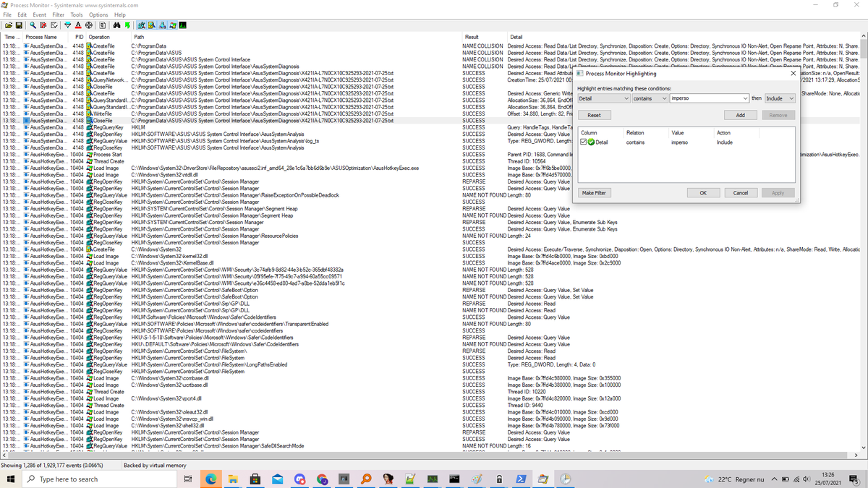Viewport: 868px width, 488px height.
Task: Click the PID column header
Action: [79, 37]
